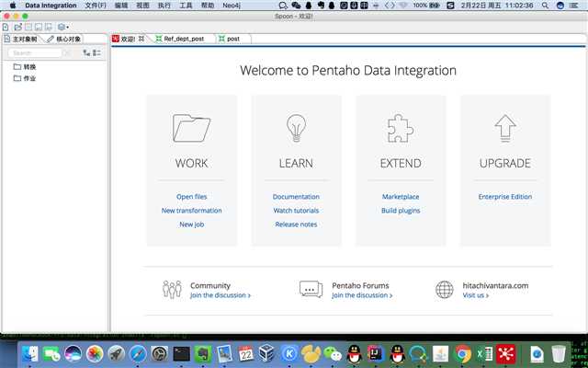Click the Community people icon
Screen dimensions: 588x368
point(172,290)
